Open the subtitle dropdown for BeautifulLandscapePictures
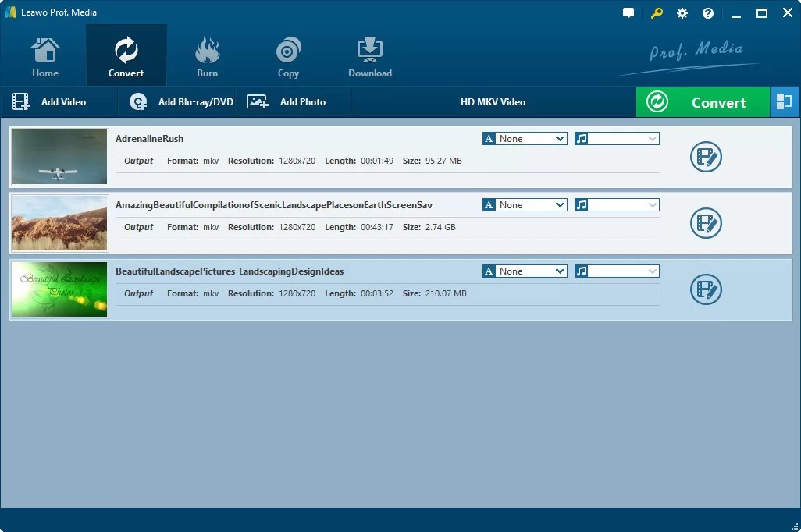The width and height of the screenshot is (801, 532). tap(525, 271)
